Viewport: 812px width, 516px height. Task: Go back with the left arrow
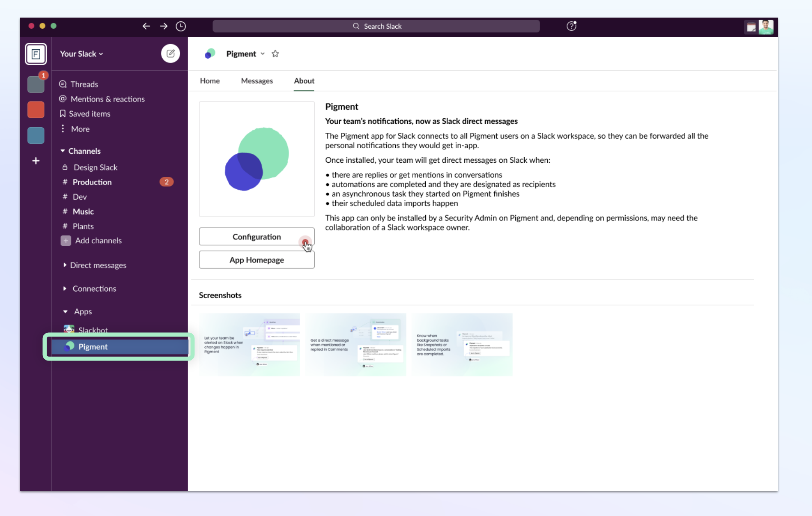pyautogui.click(x=146, y=26)
